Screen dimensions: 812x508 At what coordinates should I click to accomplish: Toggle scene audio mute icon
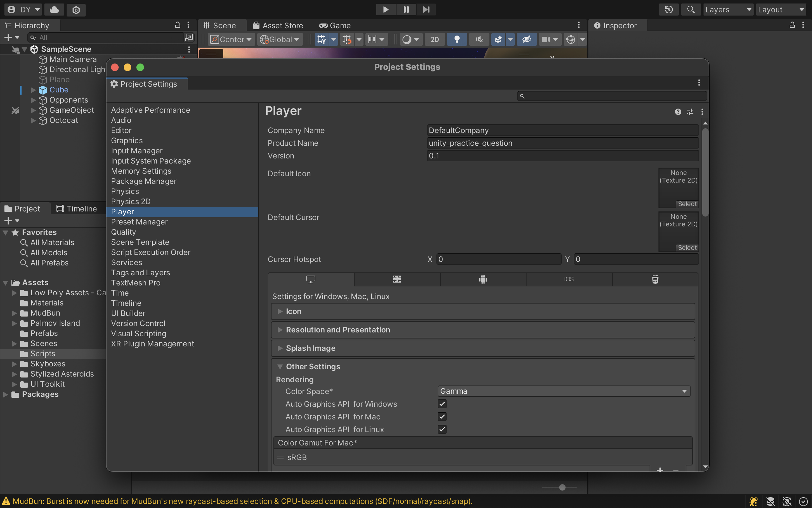point(479,39)
